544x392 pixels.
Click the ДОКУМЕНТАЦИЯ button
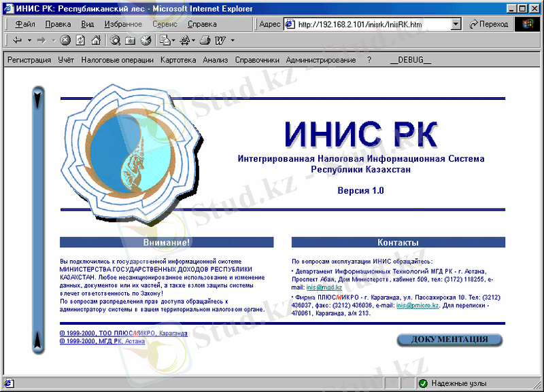449,340
